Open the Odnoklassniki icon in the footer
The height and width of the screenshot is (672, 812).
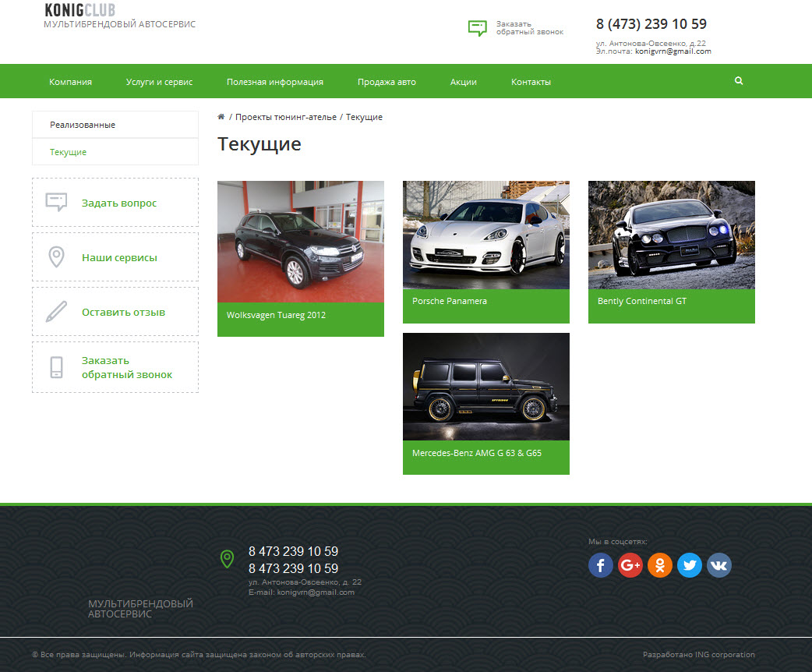pyautogui.click(x=660, y=564)
